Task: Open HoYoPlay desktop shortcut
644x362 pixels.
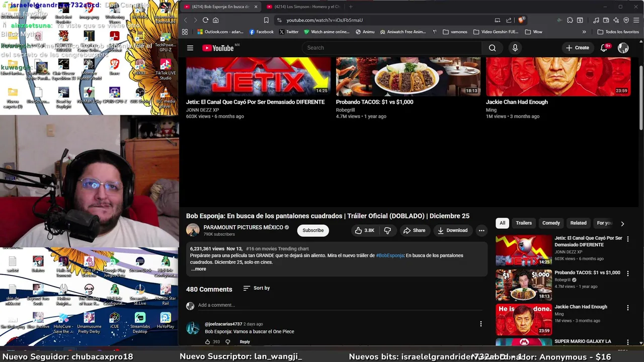Action: point(166,320)
